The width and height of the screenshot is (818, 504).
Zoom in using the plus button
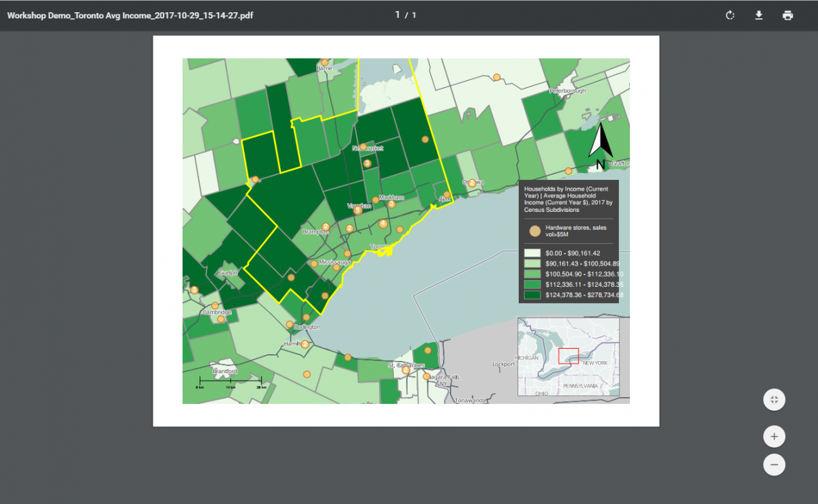coord(774,436)
